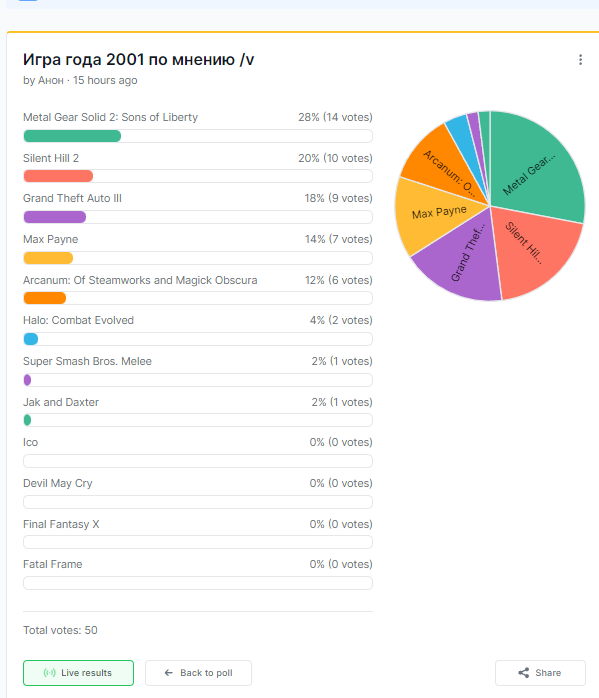Click the Grand Theft Auto III label
This screenshot has height=698, width=599.
pyautogui.click(x=72, y=198)
